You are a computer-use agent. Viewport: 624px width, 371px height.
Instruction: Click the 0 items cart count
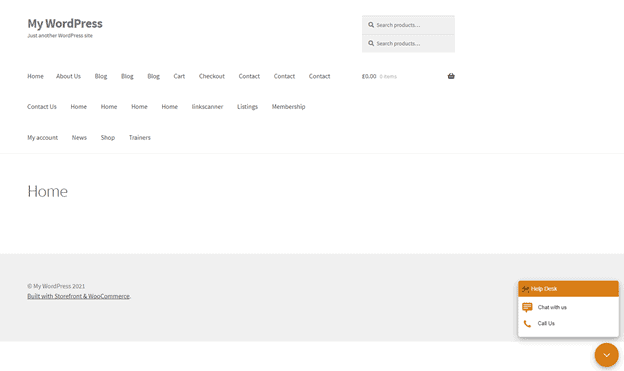click(388, 76)
